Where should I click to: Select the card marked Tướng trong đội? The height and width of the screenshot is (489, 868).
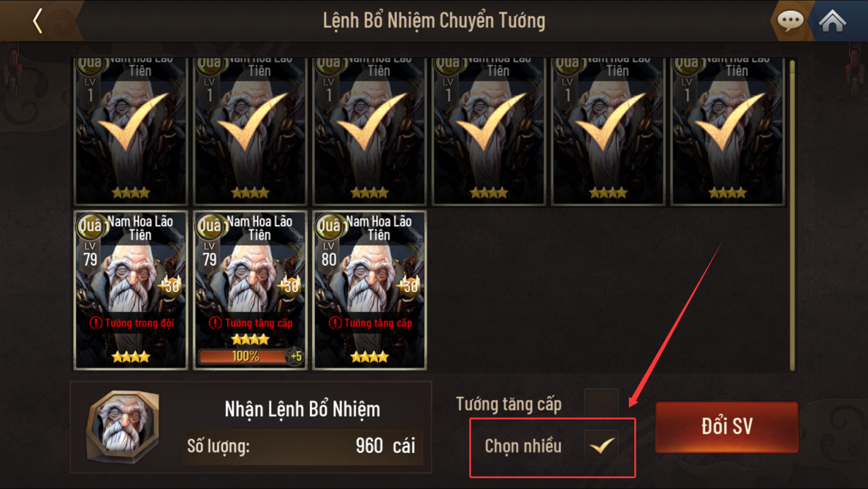131,290
